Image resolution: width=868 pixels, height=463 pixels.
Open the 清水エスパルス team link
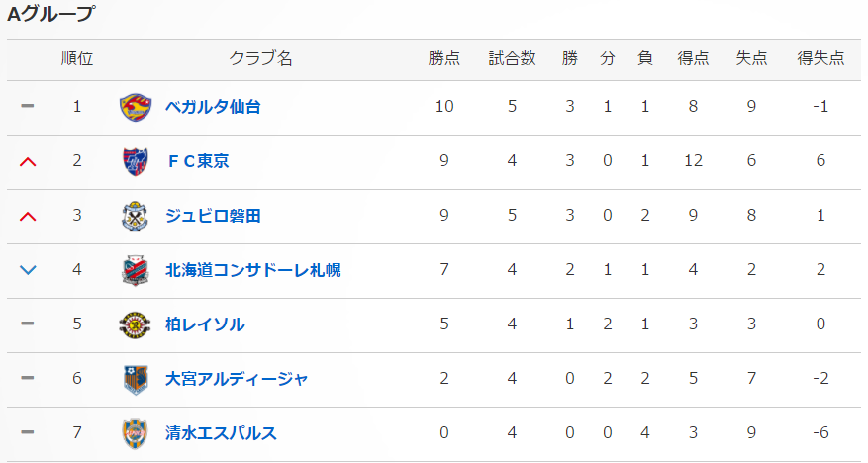[221, 433]
